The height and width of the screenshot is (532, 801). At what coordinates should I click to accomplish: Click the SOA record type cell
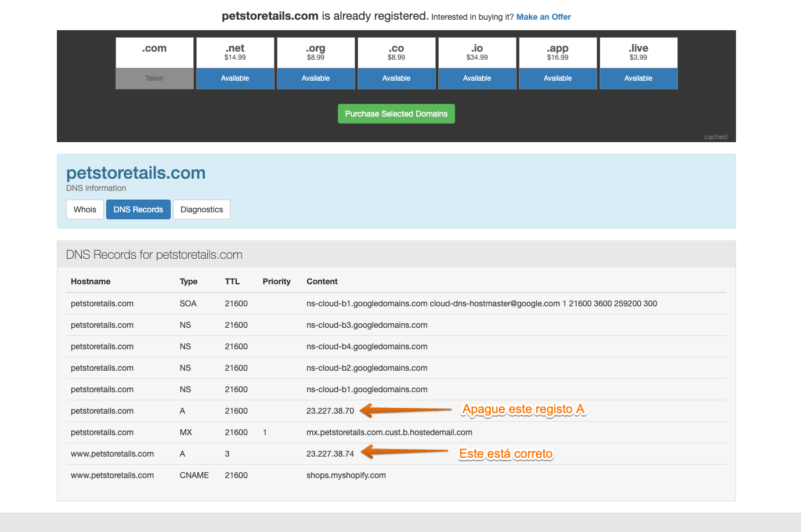tap(188, 303)
